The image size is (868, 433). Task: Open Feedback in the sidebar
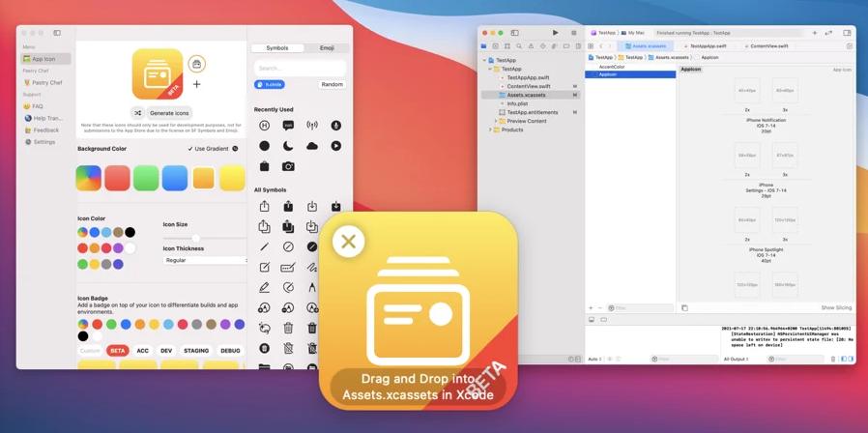pos(42,130)
